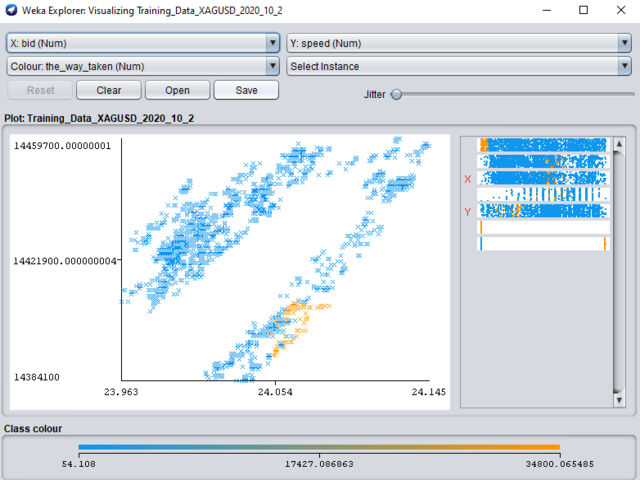Click the Weka app icon in title bar
The width and height of the screenshot is (640, 480).
click(11, 10)
